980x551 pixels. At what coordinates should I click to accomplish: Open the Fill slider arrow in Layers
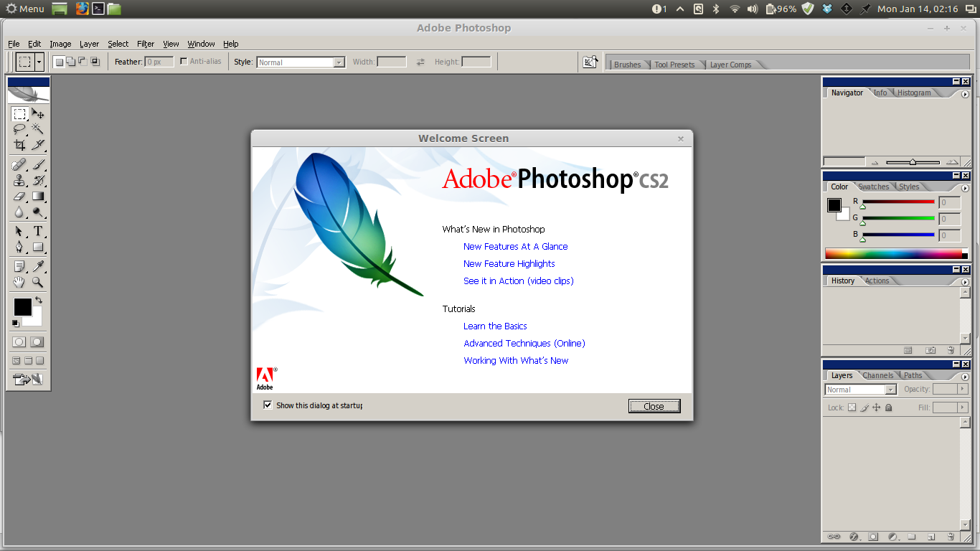(x=963, y=408)
